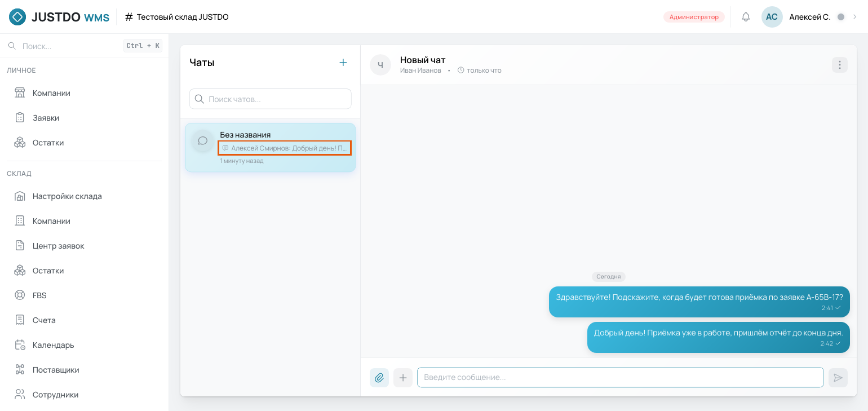Viewport: 868px width, 411px height.
Task: Click the chat bubble avatar of Без названия
Action: click(203, 141)
